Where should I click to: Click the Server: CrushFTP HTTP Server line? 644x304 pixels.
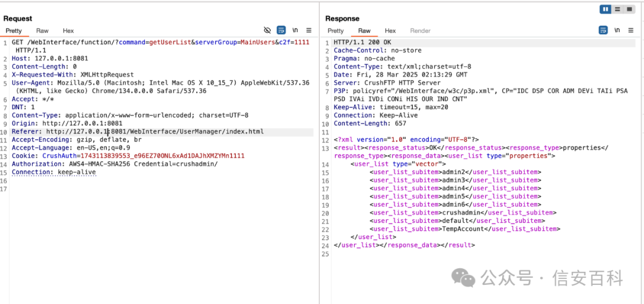pos(387,83)
